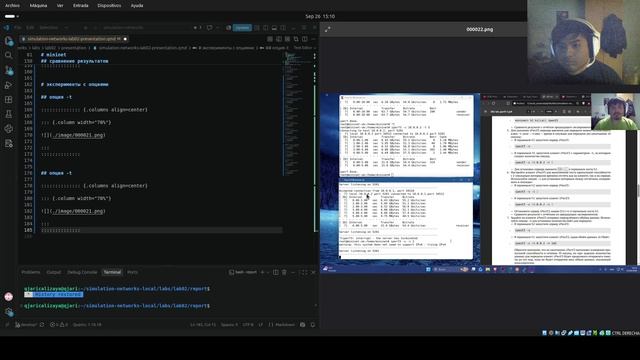Click the '# эксперименты с опциями' heading line

coord(75,84)
